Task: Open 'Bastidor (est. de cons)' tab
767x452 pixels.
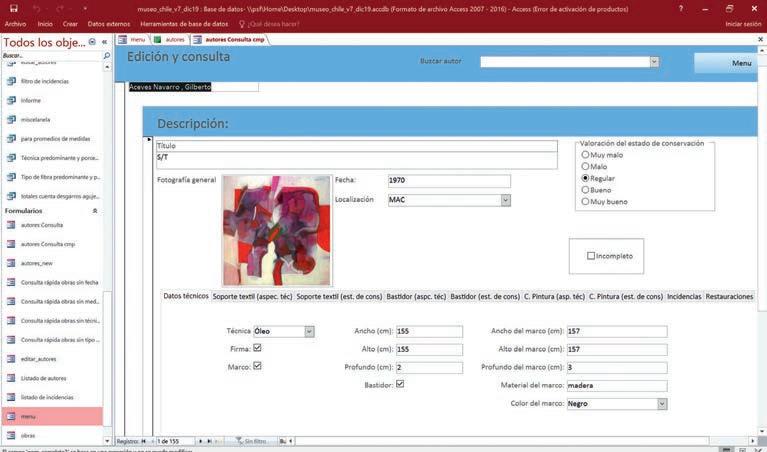Action: coord(485,296)
